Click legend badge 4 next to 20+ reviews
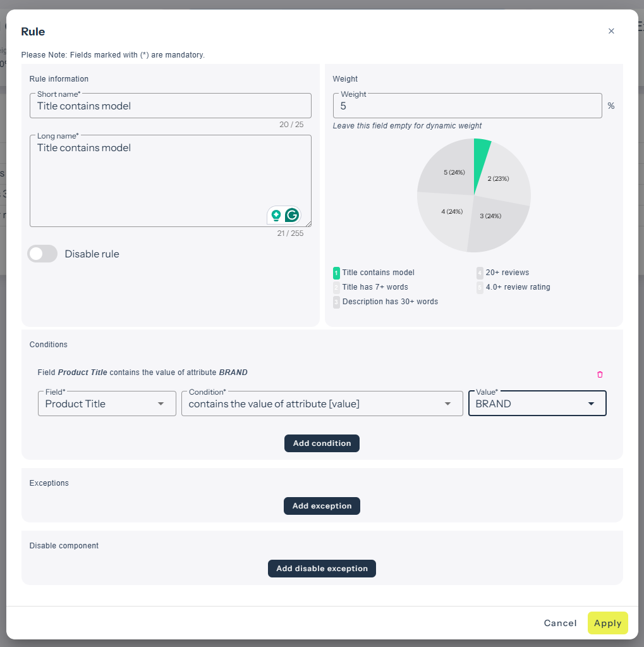The image size is (644, 647). pyautogui.click(x=480, y=273)
